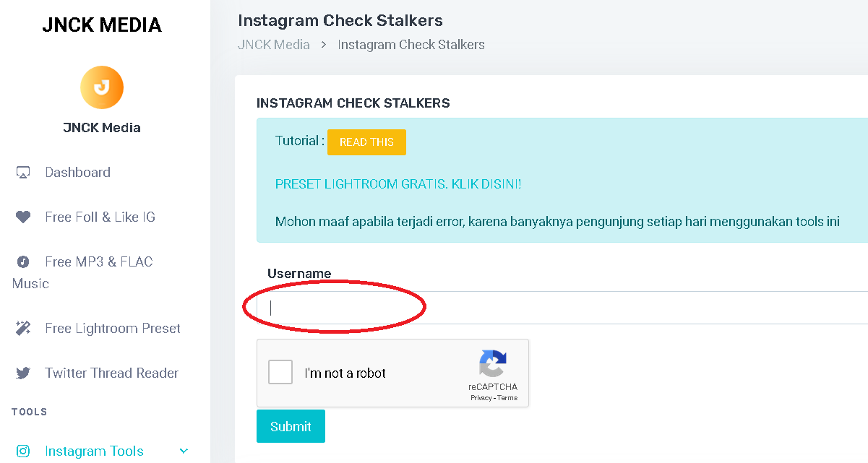The height and width of the screenshot is (463, 868).
Task: Click the Twitter bird icon
Action: coord(23,373)
